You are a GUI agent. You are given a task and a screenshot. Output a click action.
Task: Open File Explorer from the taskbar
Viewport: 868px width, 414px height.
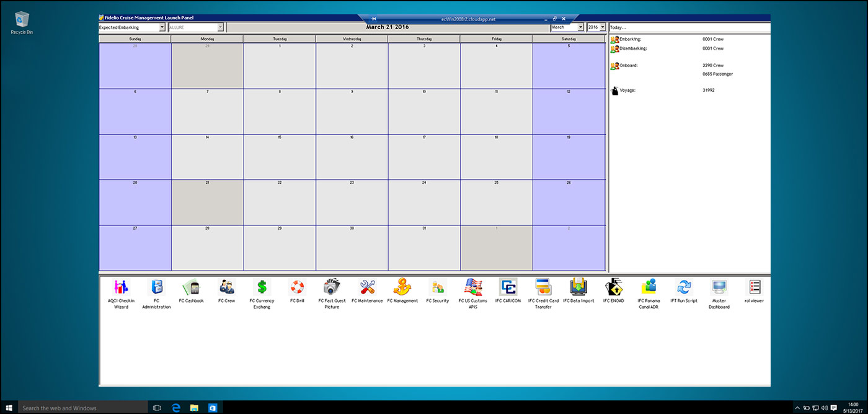[194, 408]
